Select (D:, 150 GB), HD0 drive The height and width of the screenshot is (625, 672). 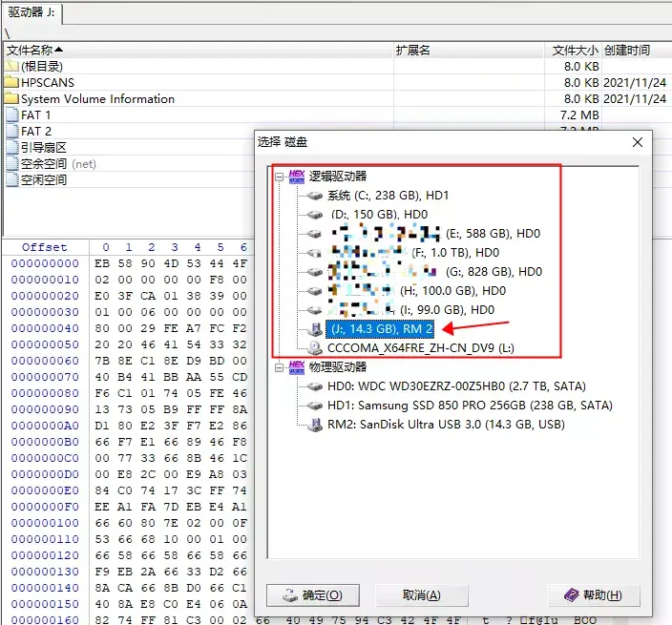[x=379, y=215]
